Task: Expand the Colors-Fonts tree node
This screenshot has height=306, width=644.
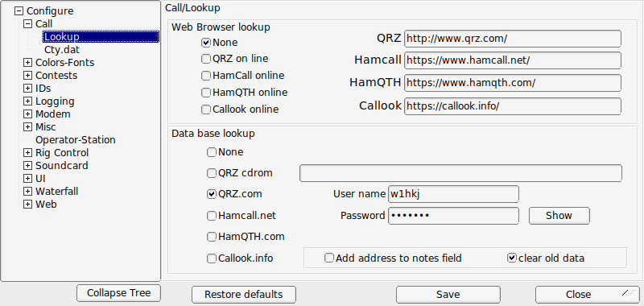Action: [27, 63]
